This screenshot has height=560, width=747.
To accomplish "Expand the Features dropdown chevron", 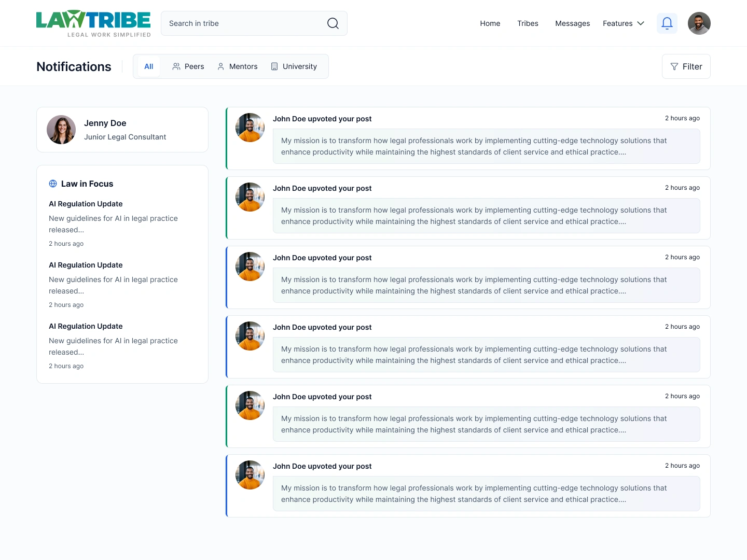I will 641,23.
